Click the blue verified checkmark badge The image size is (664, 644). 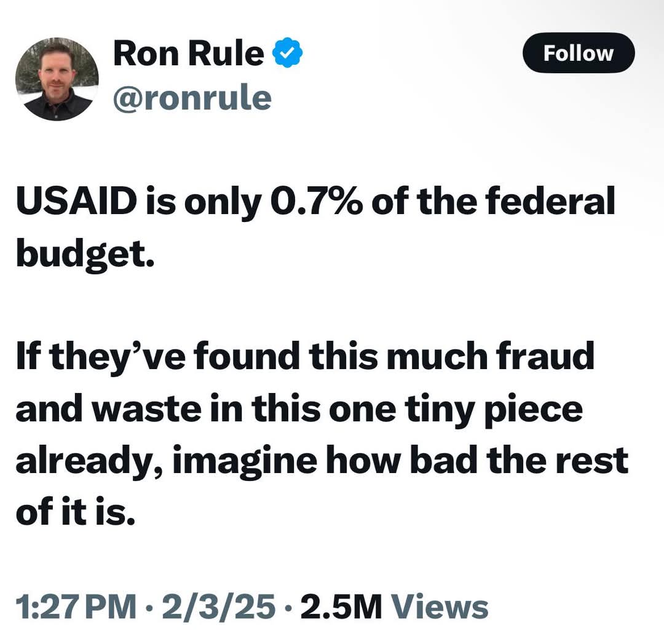click(x=287, y=52)
